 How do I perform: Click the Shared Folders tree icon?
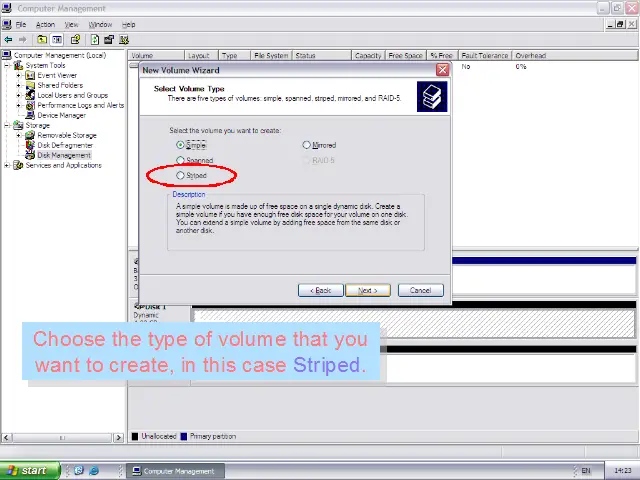click(30, 85)
